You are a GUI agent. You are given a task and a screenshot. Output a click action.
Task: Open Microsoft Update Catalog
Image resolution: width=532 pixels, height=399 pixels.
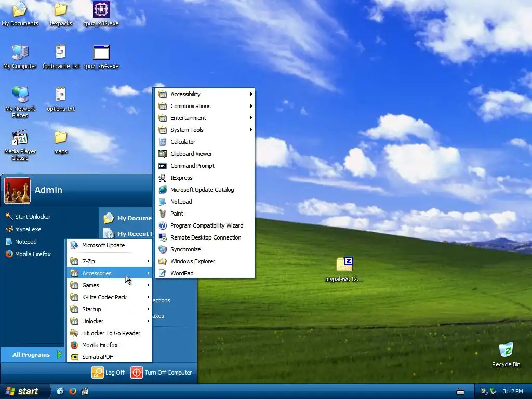pos(205,190)
